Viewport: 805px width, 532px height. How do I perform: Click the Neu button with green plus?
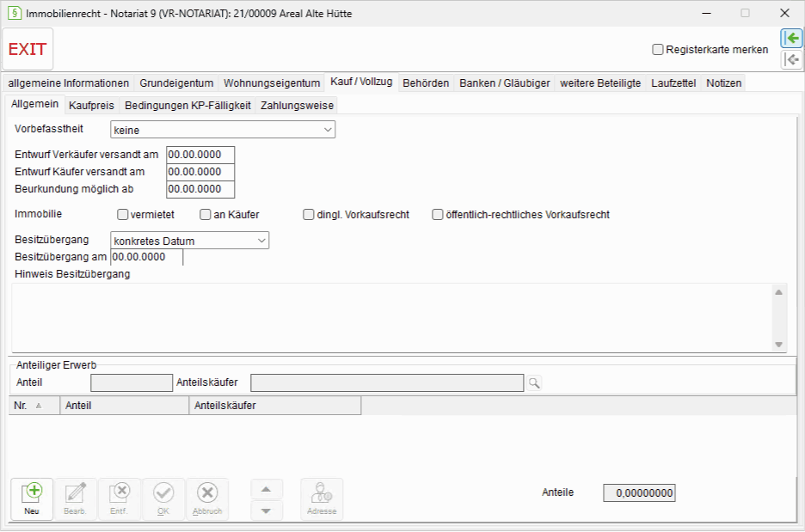[32, 499]
